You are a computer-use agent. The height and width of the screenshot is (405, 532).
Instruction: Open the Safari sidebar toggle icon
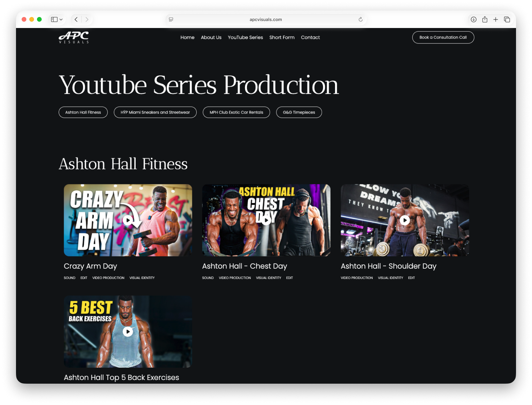pyautogui.click(x=54, y=19)
